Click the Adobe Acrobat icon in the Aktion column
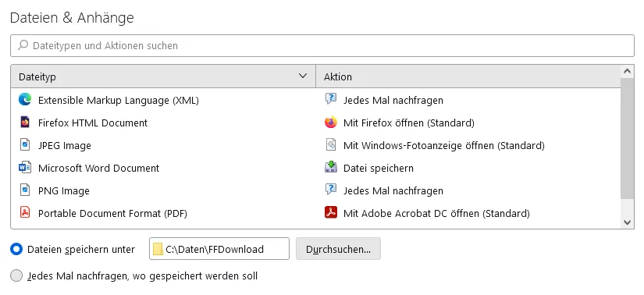Screen dimensions: 644x295 click(331, 213)
